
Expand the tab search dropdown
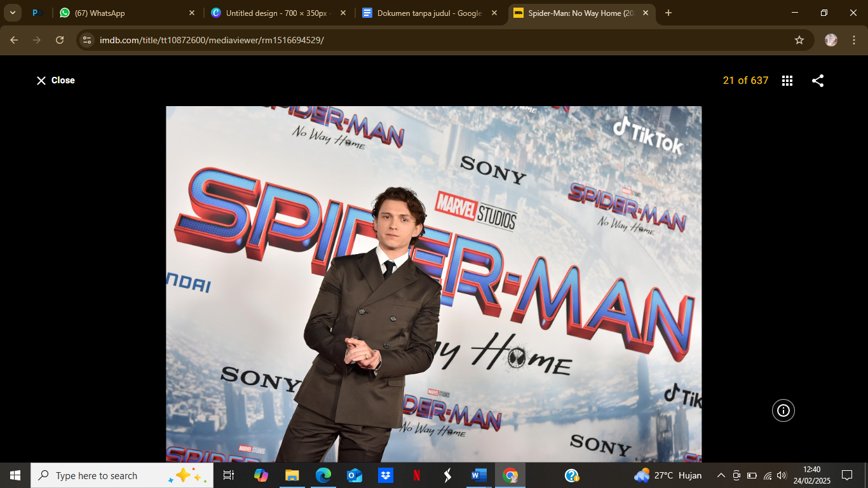point(13,13)
